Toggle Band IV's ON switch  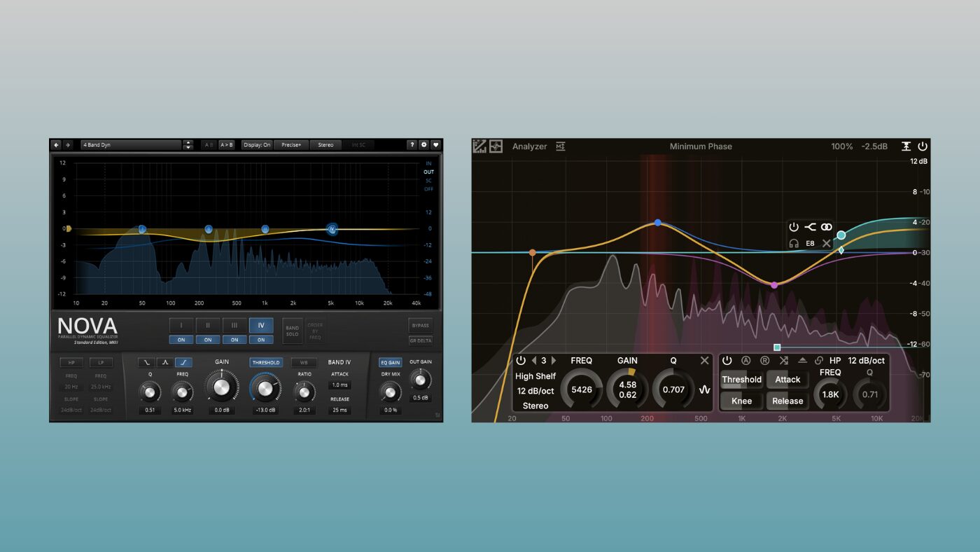pyautogui.click(x=260, y=340)
